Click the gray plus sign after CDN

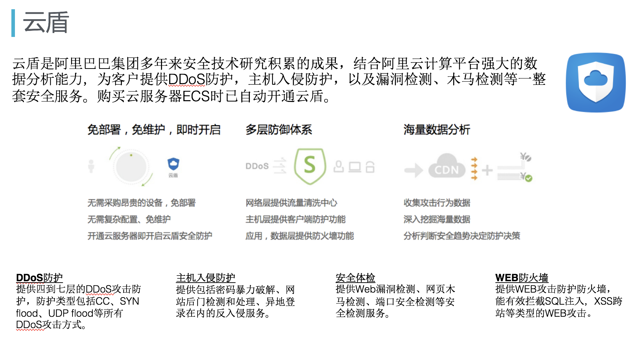click(487, 170)
